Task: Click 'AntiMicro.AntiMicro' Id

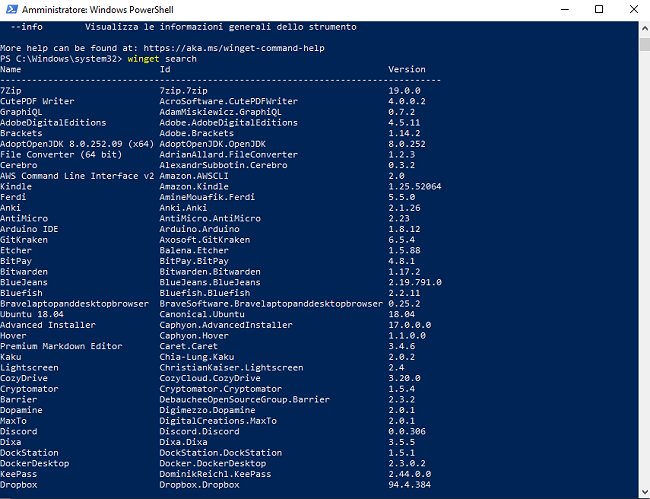Action: click(210, 218)
